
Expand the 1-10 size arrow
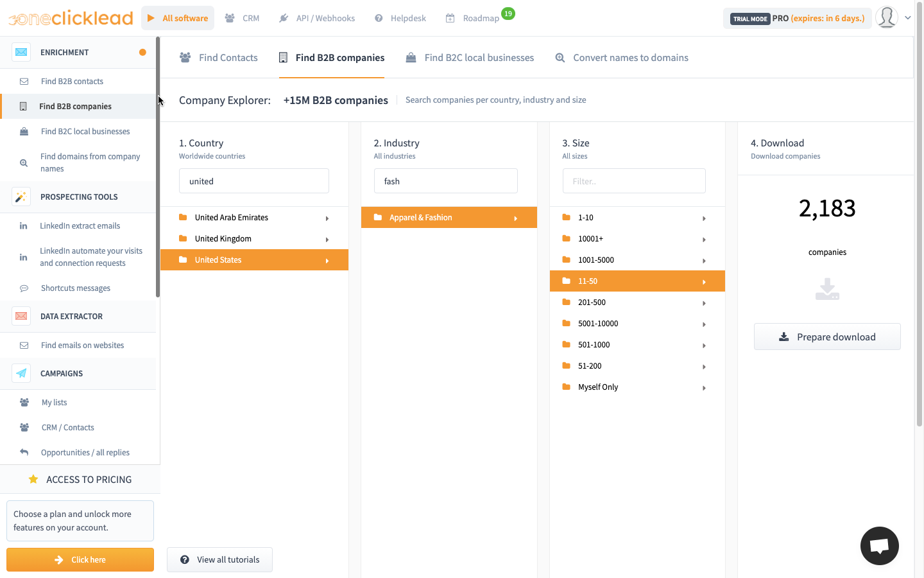tap(704, 218)
